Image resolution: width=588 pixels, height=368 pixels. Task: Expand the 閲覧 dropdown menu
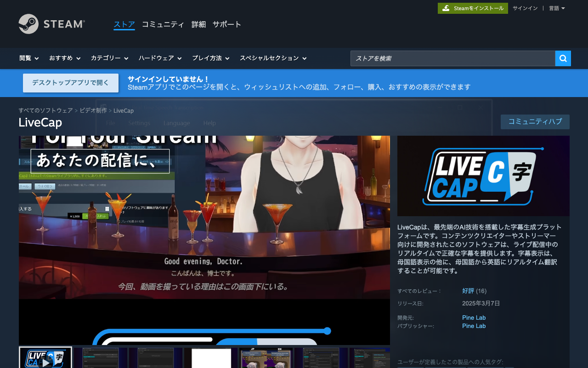(x=29, y=58)
